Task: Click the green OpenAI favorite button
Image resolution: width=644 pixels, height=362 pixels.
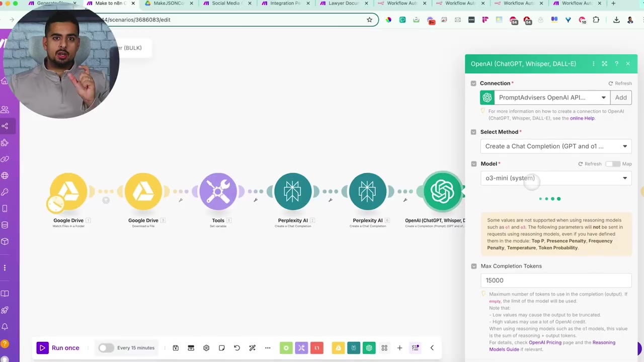Action: pos(369,348)
